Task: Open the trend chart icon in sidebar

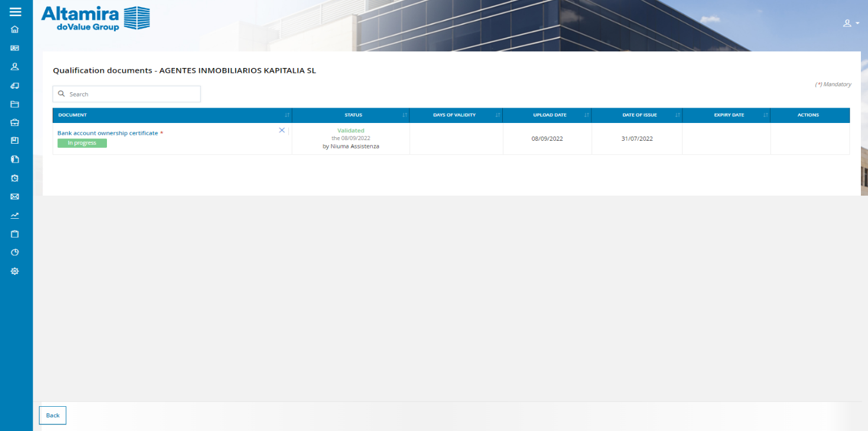Action: tap(15, 215)
